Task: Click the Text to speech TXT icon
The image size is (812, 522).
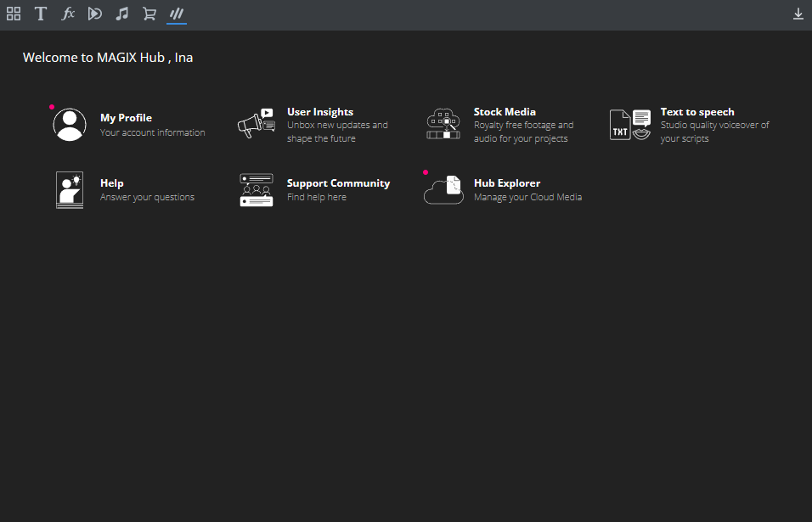Action: [630, 125]
